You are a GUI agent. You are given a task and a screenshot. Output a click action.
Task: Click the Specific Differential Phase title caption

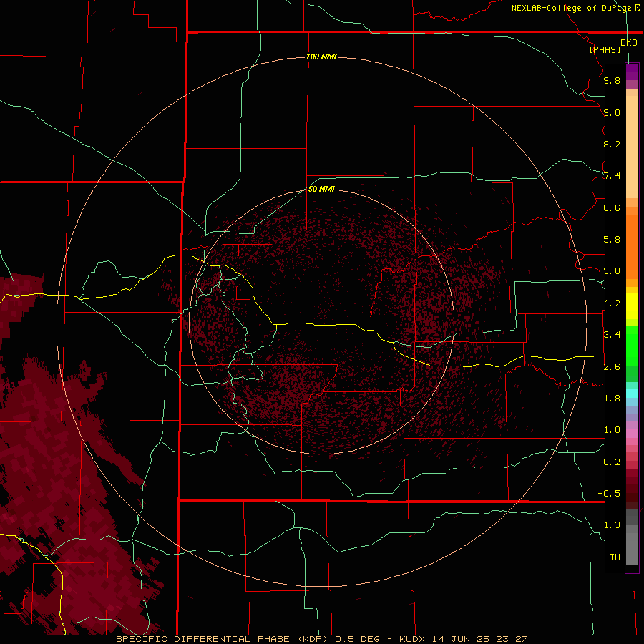point(321,639)
